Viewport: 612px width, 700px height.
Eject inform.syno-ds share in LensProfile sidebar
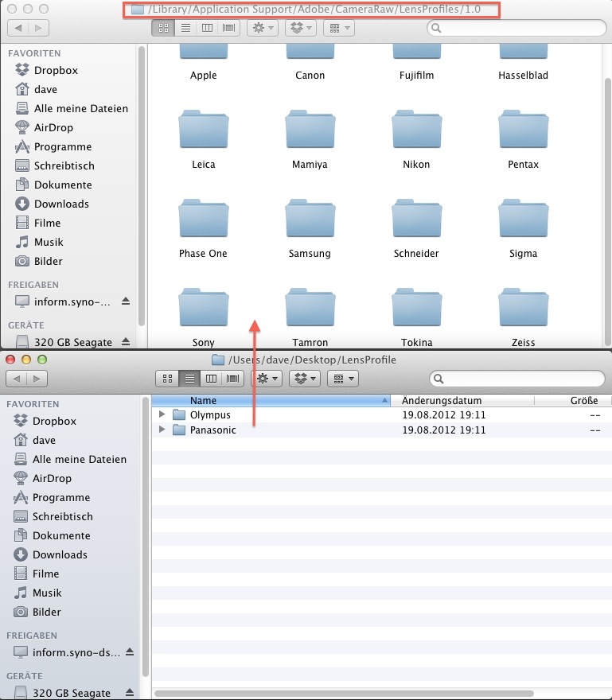(x=130, y=651)
